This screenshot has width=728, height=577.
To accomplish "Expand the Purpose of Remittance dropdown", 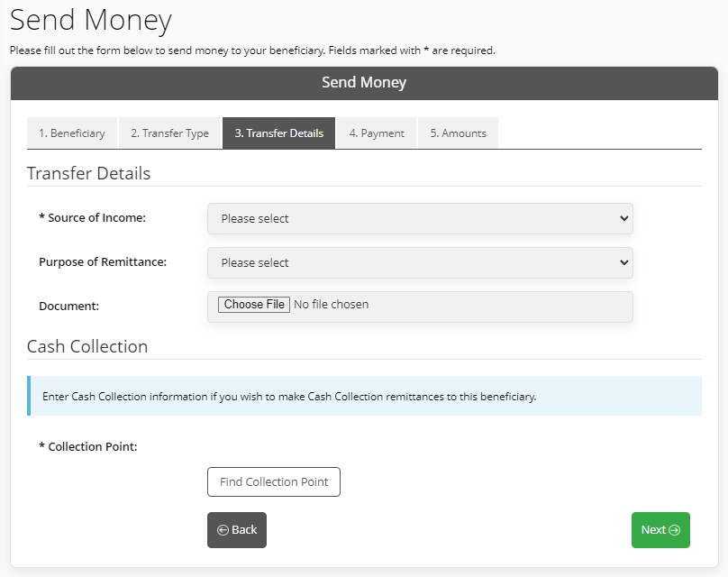I will coord(420,262).
